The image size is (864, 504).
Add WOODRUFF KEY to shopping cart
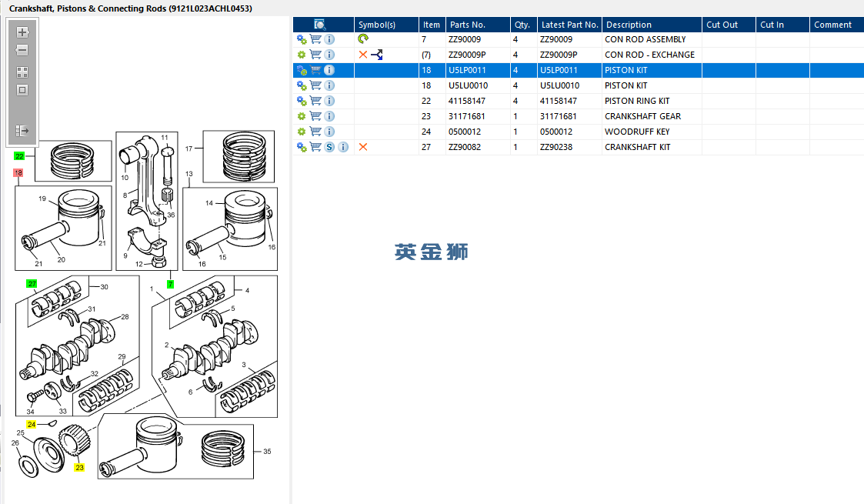point(315,132)
